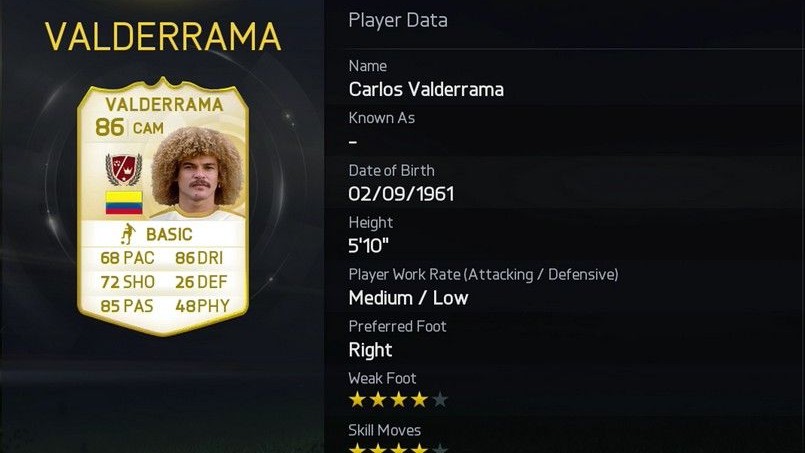Select the CAM position label

pos(148,128)
